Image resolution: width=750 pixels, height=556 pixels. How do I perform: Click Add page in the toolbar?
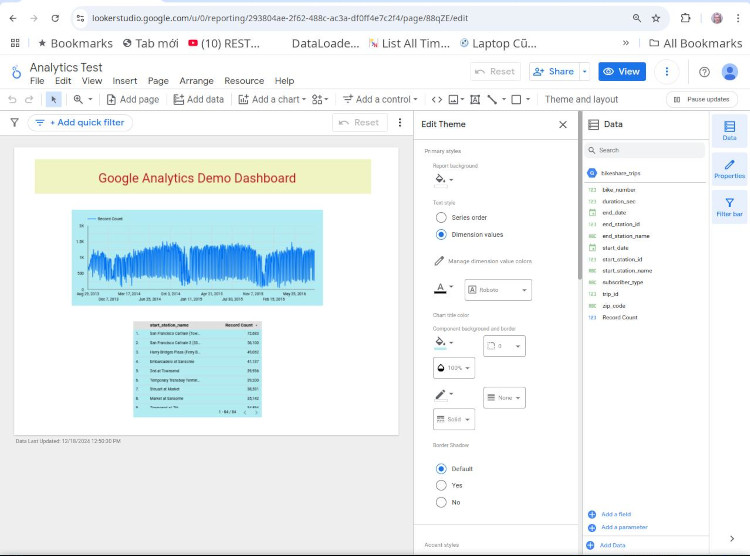[x=132, y=100]
